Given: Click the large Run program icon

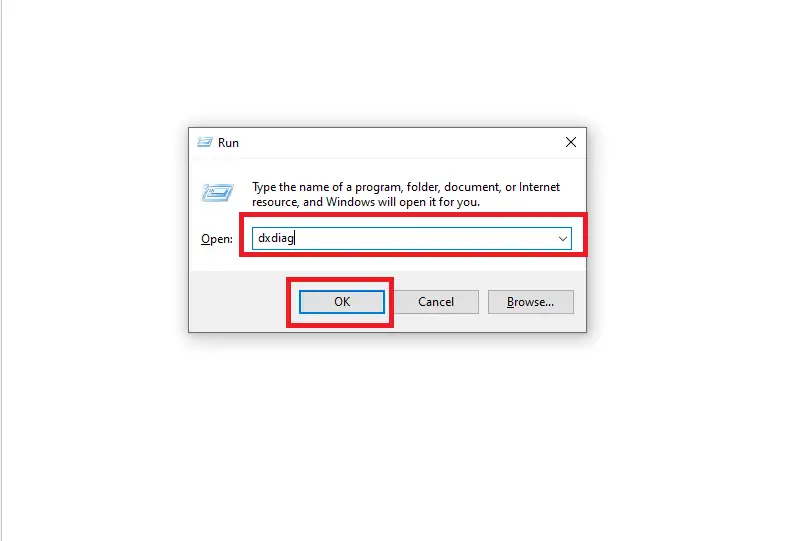Looking at the screenshot, I should (217, 192).
